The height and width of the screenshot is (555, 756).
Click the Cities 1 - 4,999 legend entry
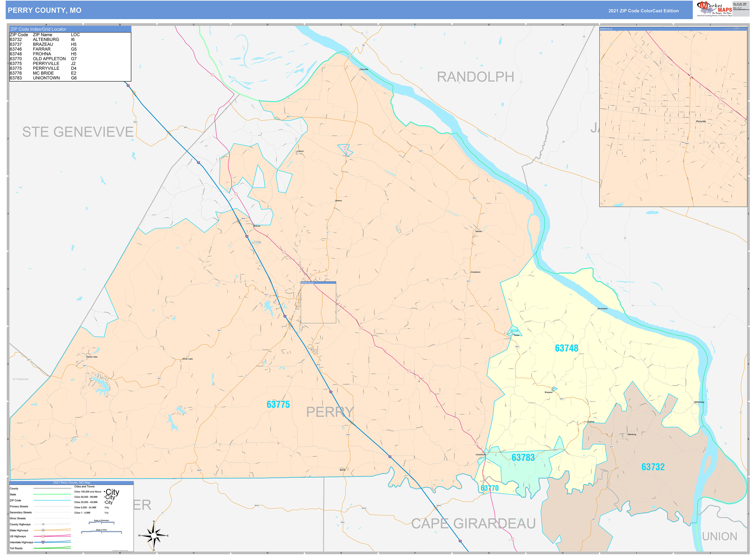point(82,513)
